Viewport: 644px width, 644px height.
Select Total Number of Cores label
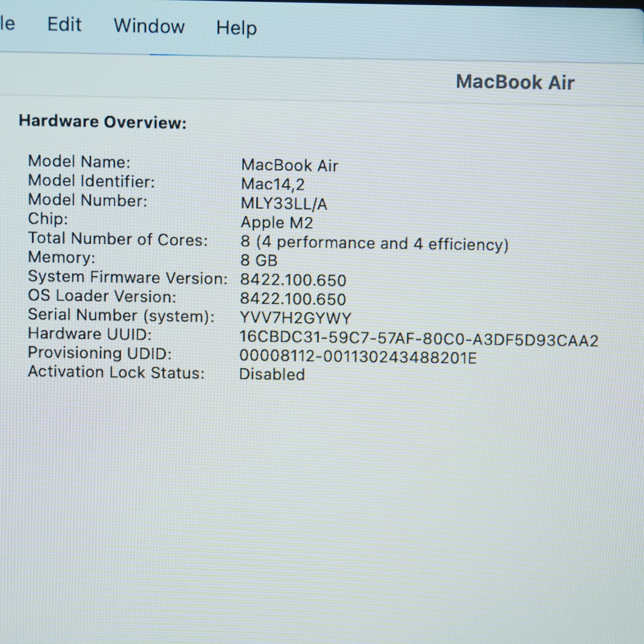pos(118,239)
